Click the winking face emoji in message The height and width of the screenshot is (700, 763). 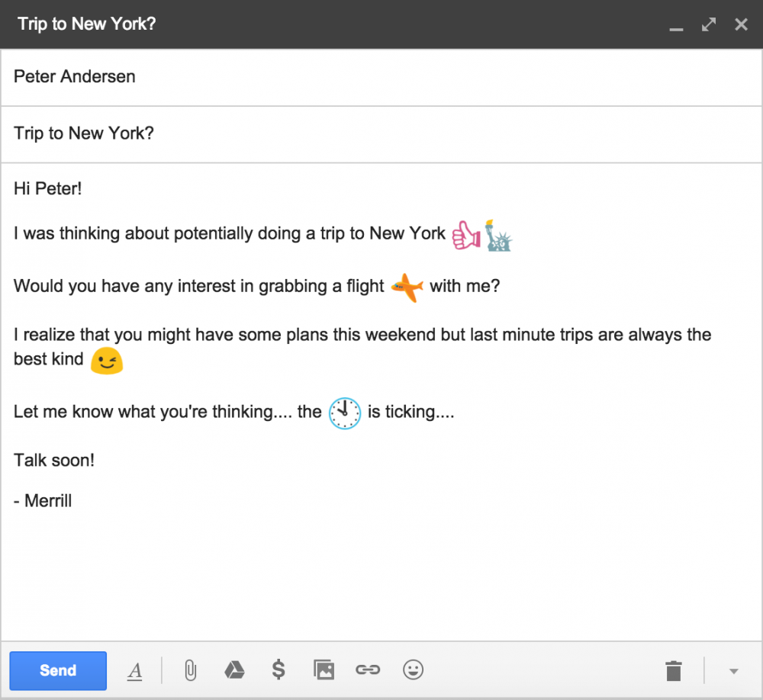pyautogui.click(x=107, y=361)
